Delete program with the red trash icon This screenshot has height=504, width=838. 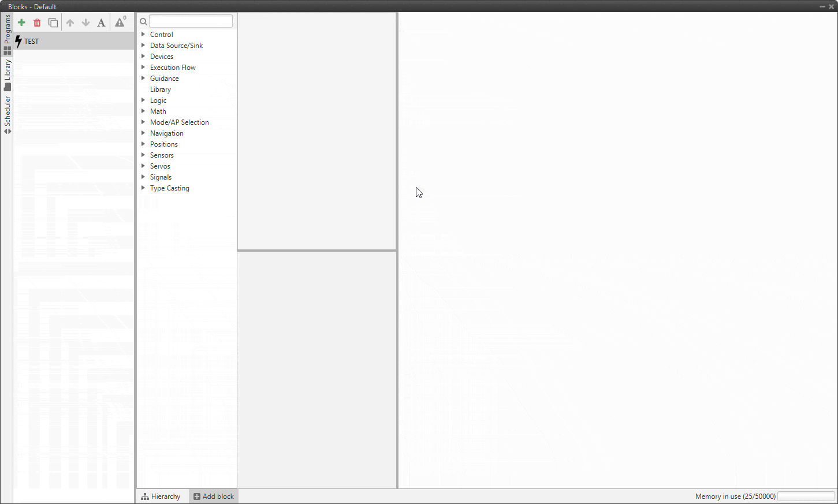tap(37, 23)
